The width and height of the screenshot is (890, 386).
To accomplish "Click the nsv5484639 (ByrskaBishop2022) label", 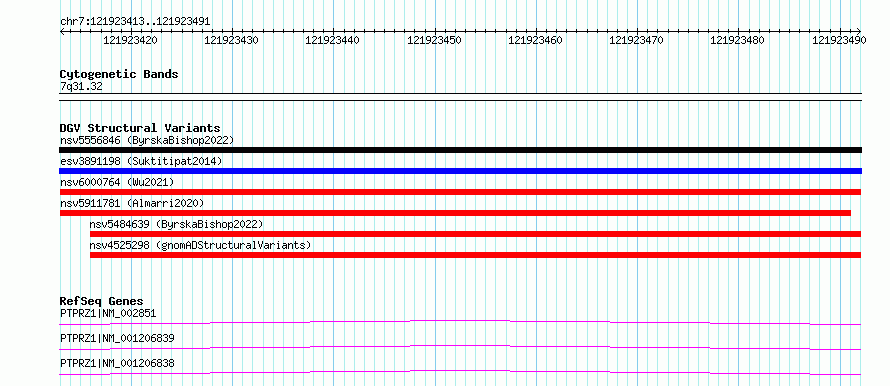I will pos(177,224).
